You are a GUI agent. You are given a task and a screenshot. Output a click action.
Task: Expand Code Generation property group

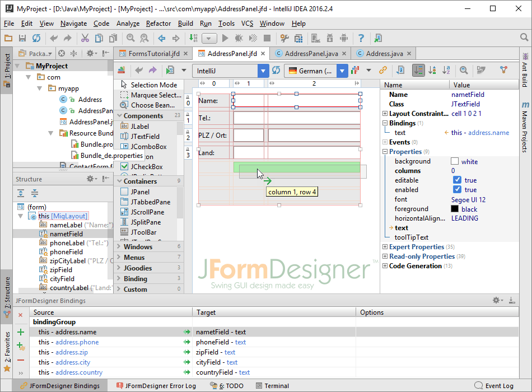[385, 266]
